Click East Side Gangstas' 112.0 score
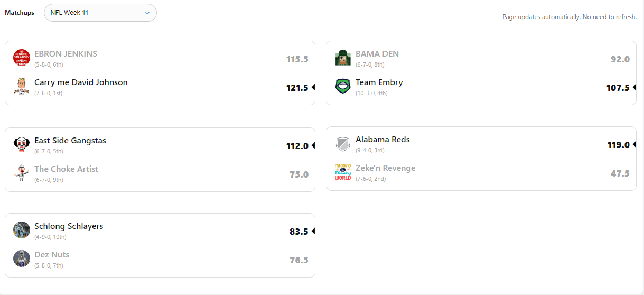Screen dimensions: 644x295 pos(297,146)
